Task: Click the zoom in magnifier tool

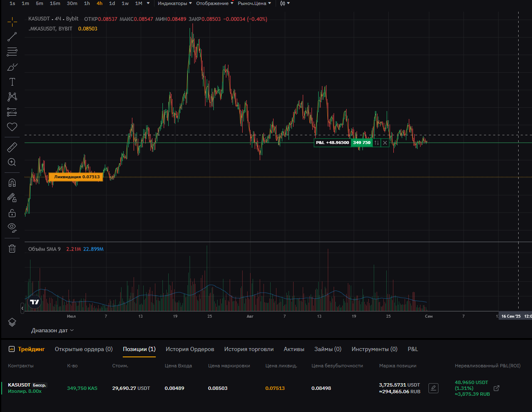Action: pyautogui.click(x=12, y=162)
